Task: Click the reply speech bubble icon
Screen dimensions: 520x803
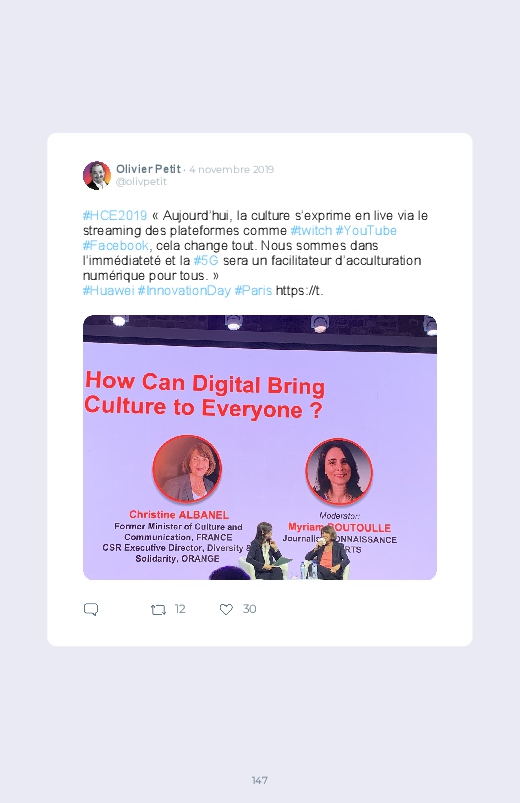Action: pyautogui.click(x=91, y=609)
